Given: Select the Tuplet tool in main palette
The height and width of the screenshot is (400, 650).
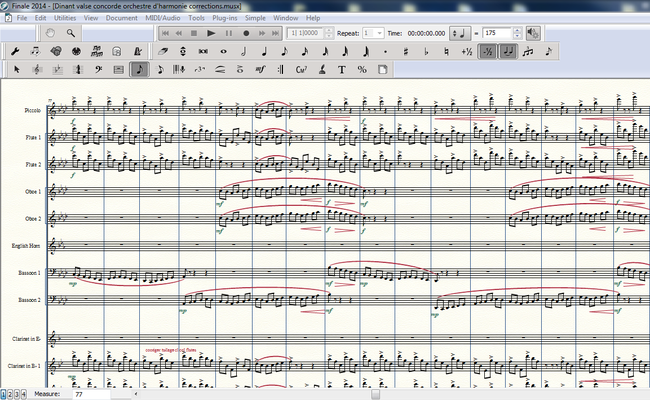Looking at the screenshot, I should (x=199, y=69).
